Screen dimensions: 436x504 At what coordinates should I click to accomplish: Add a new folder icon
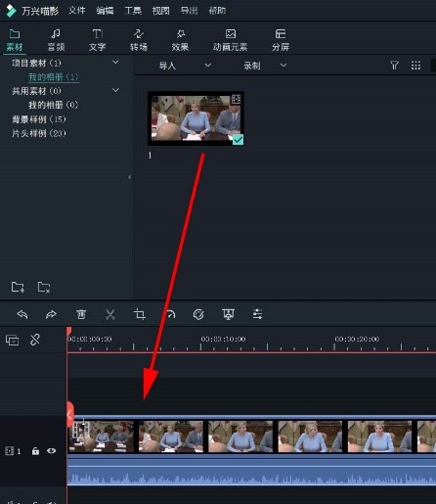(x=18, y=287)
